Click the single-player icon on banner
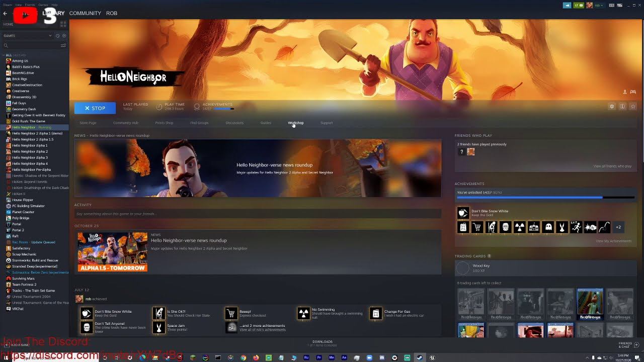Image resolution: width=644 pixels, height=362 pixels. tap(625, 92)
